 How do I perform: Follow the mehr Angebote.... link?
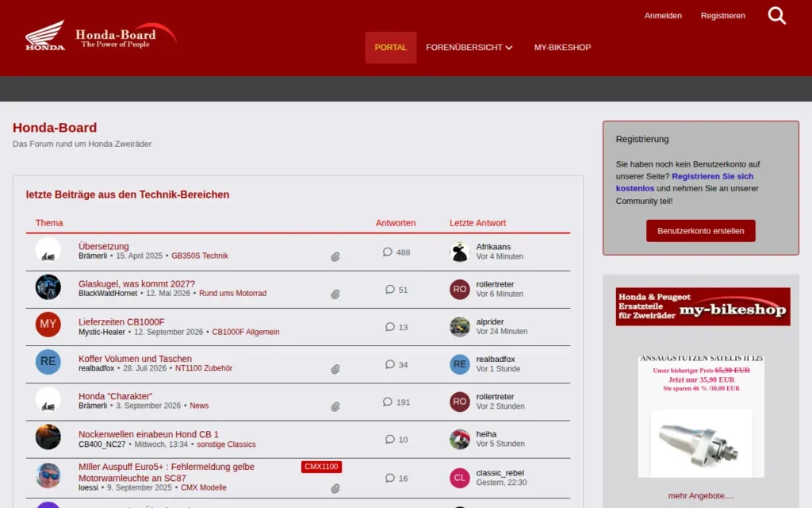701,495
